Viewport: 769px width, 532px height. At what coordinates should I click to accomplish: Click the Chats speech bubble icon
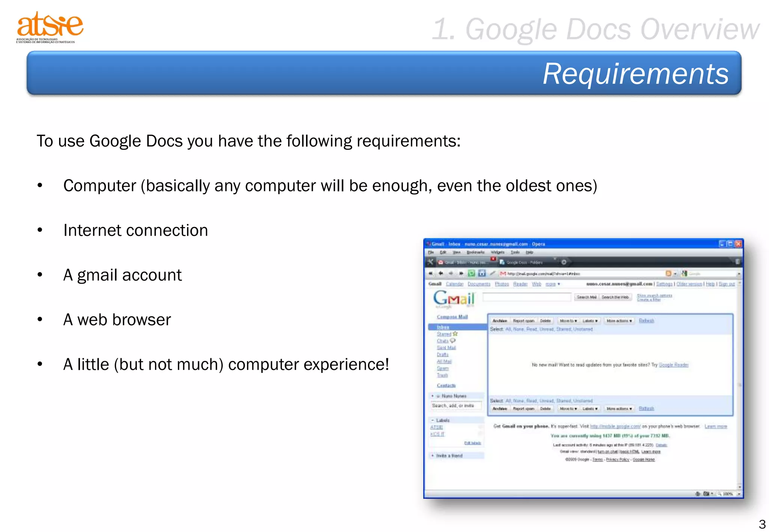(452, 341)
